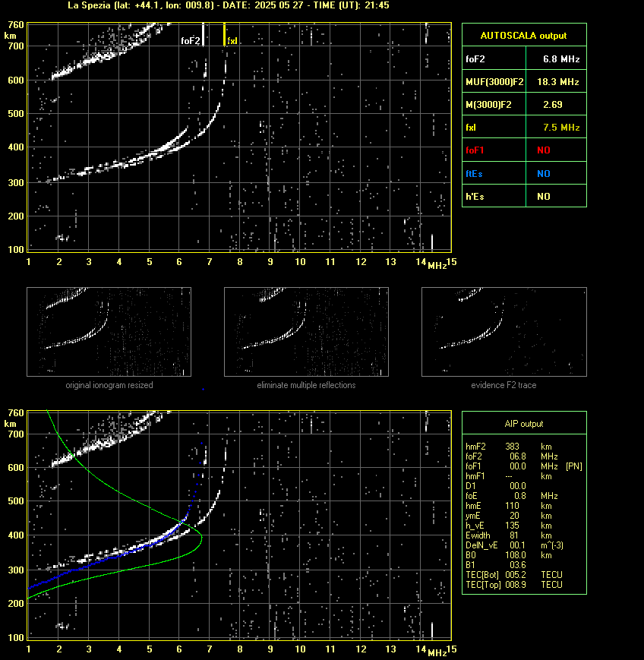Click the yellow 'fxl' label in AUTOSCALA table

pos(471,128)
